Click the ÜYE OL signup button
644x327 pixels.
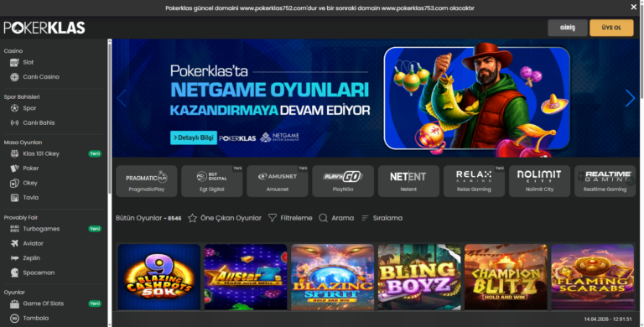[611, 28]
